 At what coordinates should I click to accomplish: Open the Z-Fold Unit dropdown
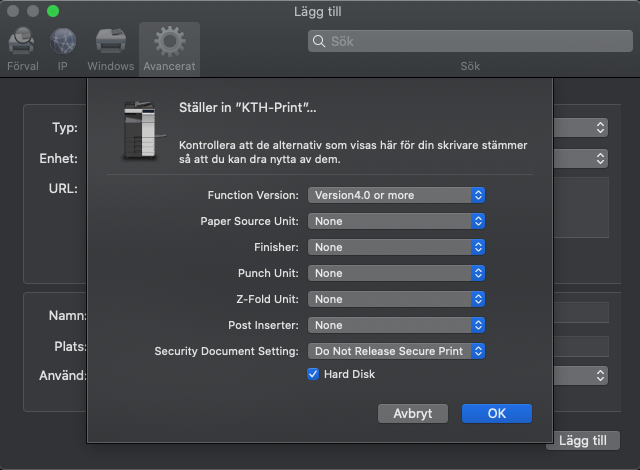tap(397, 299)
